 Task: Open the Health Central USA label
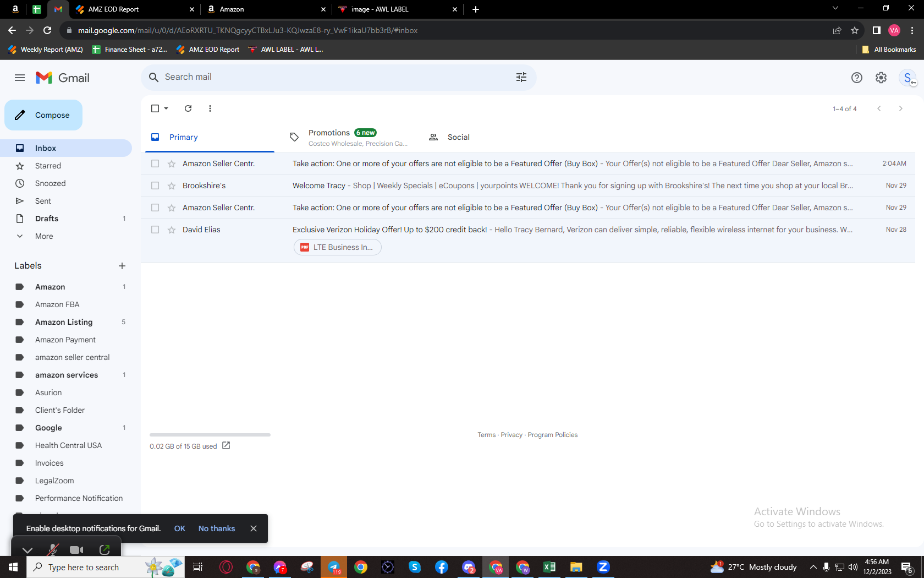[66, 445]
